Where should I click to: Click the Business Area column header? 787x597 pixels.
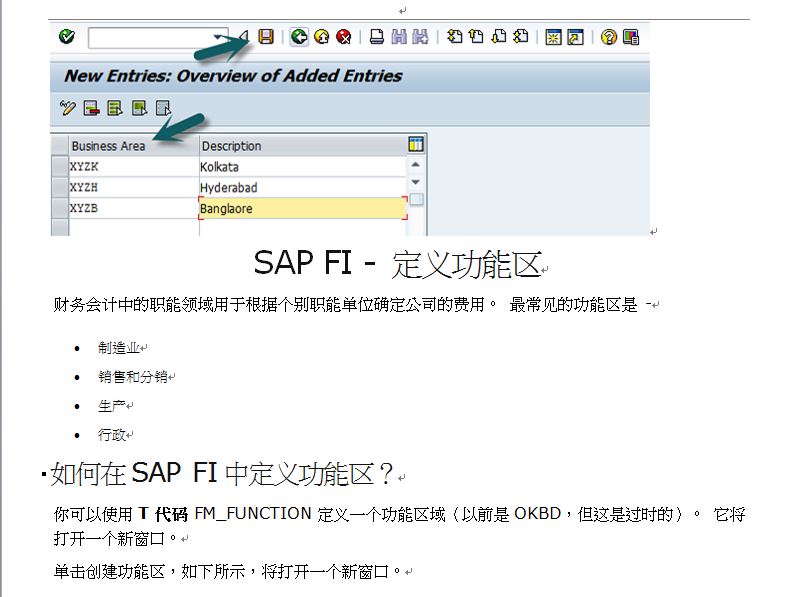tap(134, 146)
